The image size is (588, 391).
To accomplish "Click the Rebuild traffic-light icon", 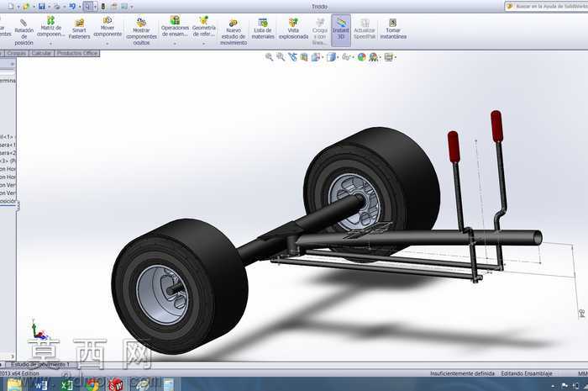I will (x=103, y=7).
